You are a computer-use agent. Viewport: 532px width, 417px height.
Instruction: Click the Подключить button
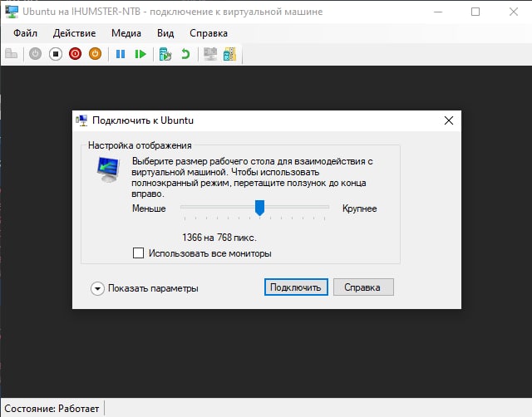click(296, 287)
